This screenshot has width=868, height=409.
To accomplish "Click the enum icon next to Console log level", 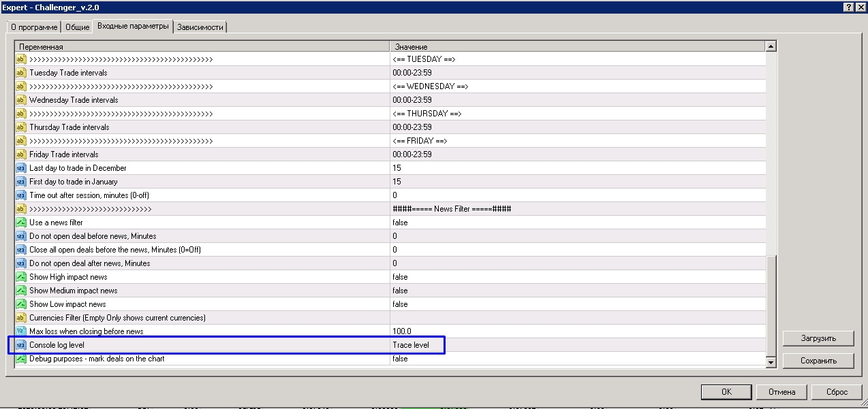I will (x=20, y=345).
